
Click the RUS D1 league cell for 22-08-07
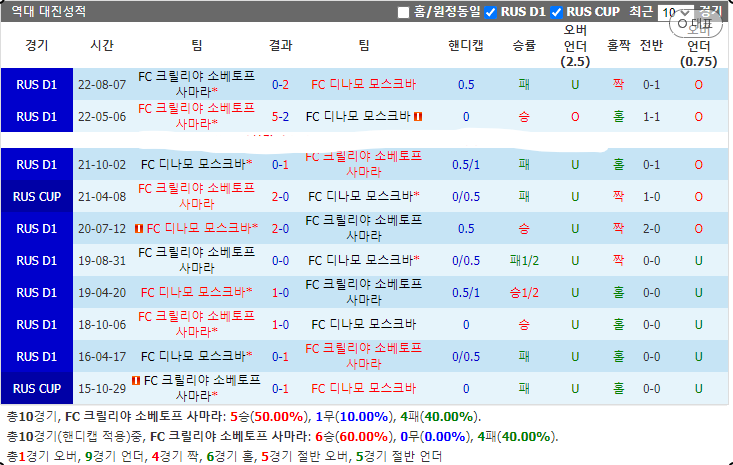tap(37, 85)
